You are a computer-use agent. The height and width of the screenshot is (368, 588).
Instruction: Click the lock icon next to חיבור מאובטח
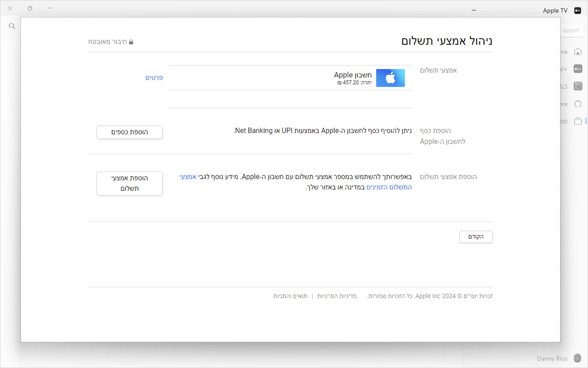point(133,42)
